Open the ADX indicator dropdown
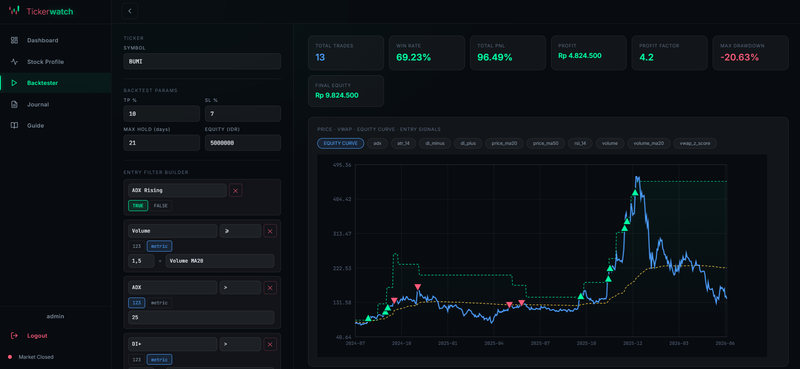Screen dimensions: 800x369 [172, 287]
